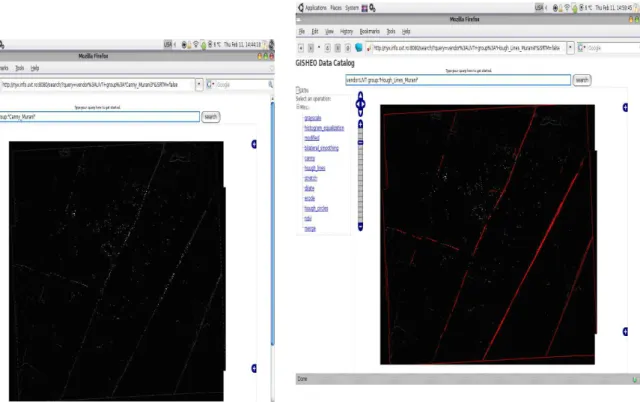
Task: Open the URL history dropdown in the right Firefox
Action: [570, 48]
